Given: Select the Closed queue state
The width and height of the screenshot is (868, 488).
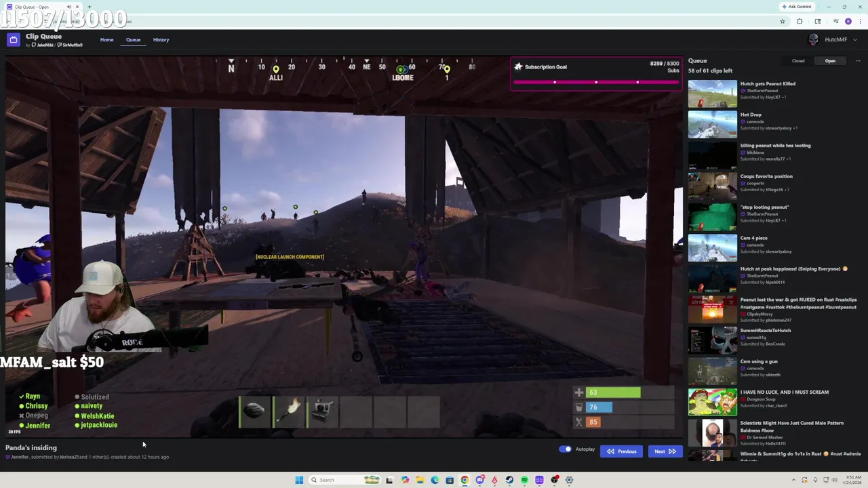Looking at the screenshot, I should (x=798, y=61).
